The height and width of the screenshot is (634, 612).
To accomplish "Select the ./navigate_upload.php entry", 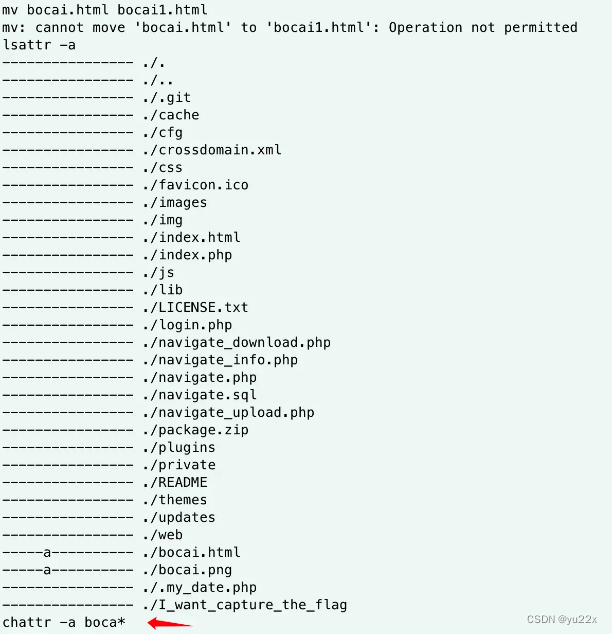I will [x=228, y=412].
